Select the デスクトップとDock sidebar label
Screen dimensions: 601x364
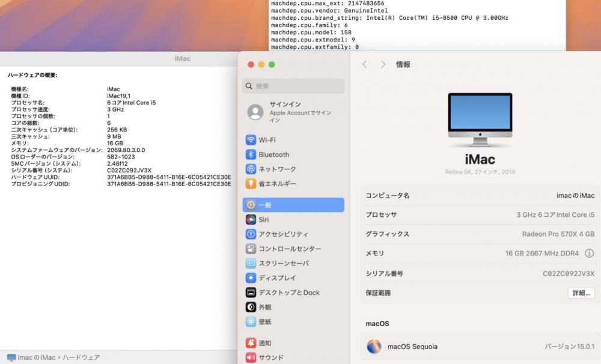(289, 293)
